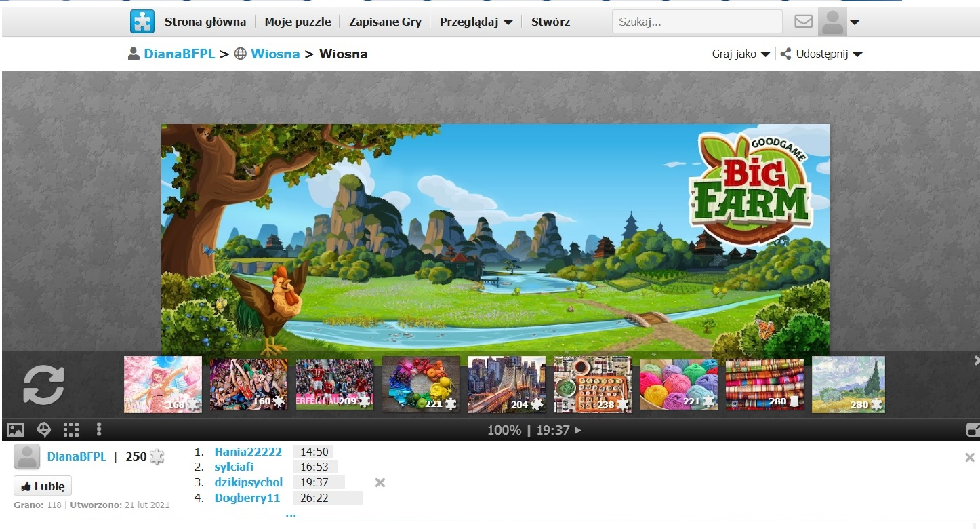Open sylciafi's profile

pyautogui.click(x=234, y=467)
